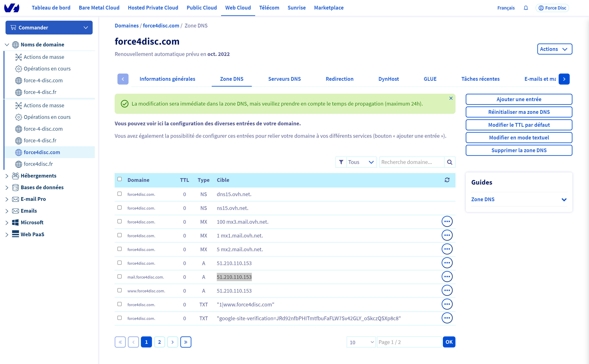Tick the select-all checkbox in the table header
The width and height of the screenshot is (589, 364).
click(x=119, y=179)
